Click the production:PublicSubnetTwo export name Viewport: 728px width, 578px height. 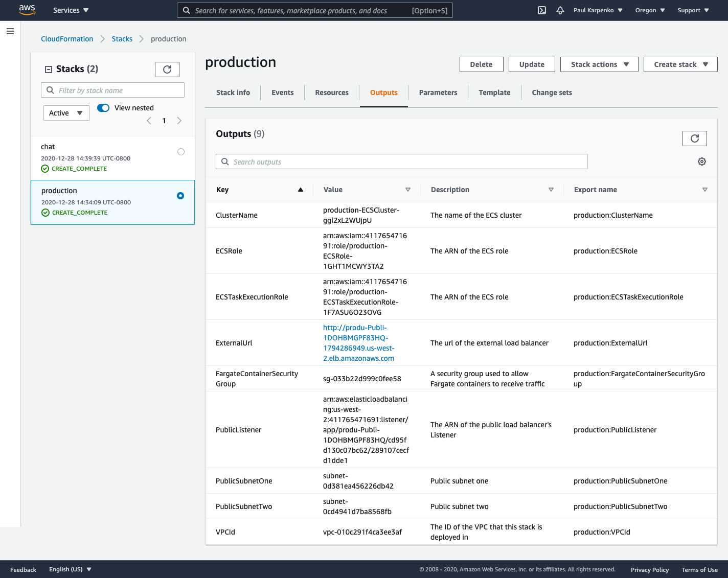coord(621,506)
